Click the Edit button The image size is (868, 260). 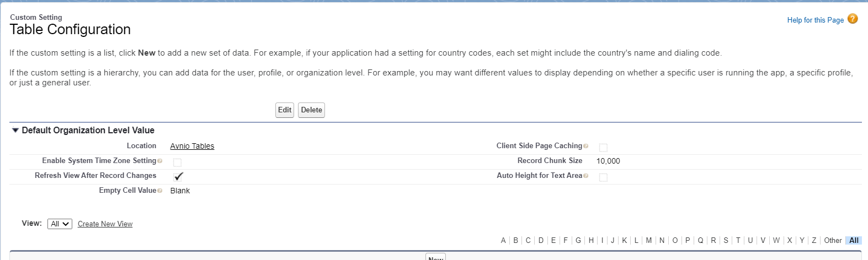285,110
